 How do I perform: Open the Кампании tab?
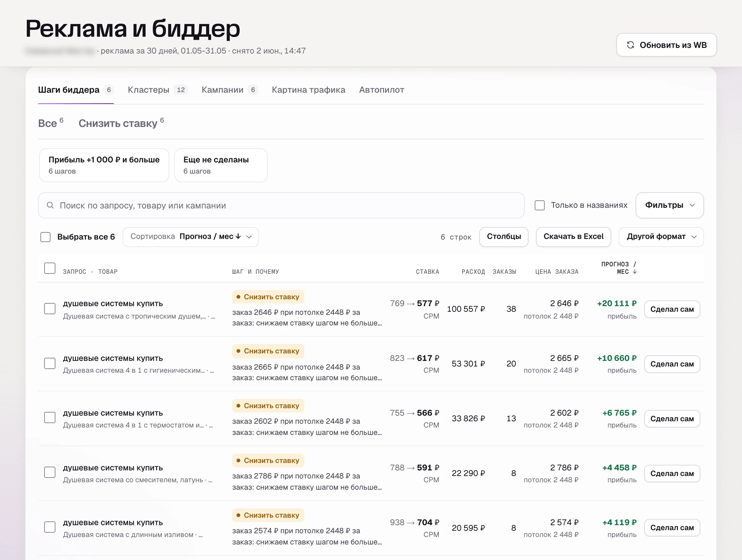pos(229,90)
